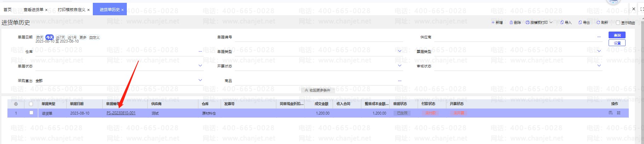
Task: Click the 未付款 status badge
Action: pos(430,113)
